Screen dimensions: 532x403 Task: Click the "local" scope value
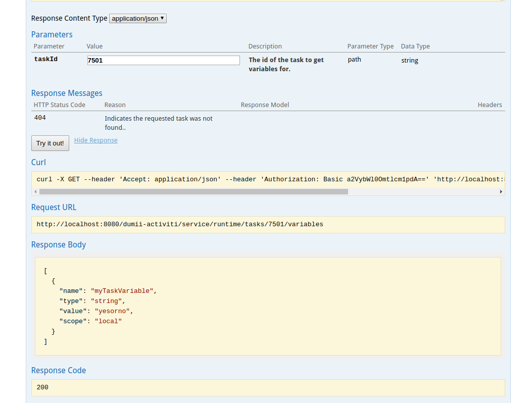[108, 321]
